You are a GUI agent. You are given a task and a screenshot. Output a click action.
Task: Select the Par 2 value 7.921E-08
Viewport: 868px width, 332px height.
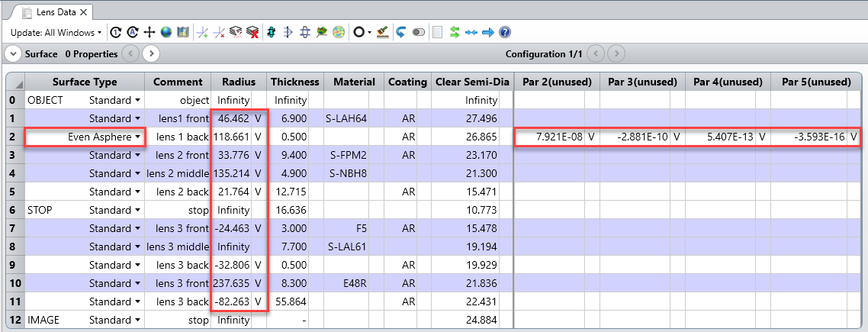coord(550,137)
